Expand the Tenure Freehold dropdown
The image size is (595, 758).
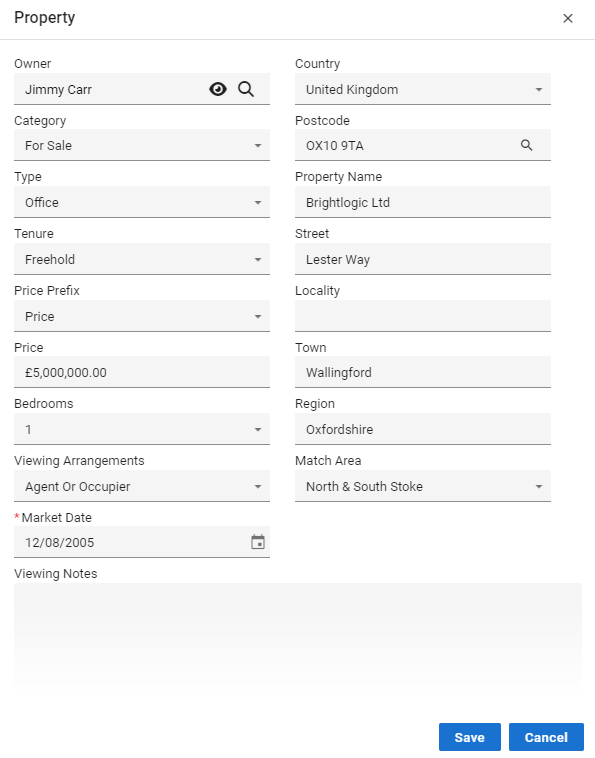coord(142,259)
